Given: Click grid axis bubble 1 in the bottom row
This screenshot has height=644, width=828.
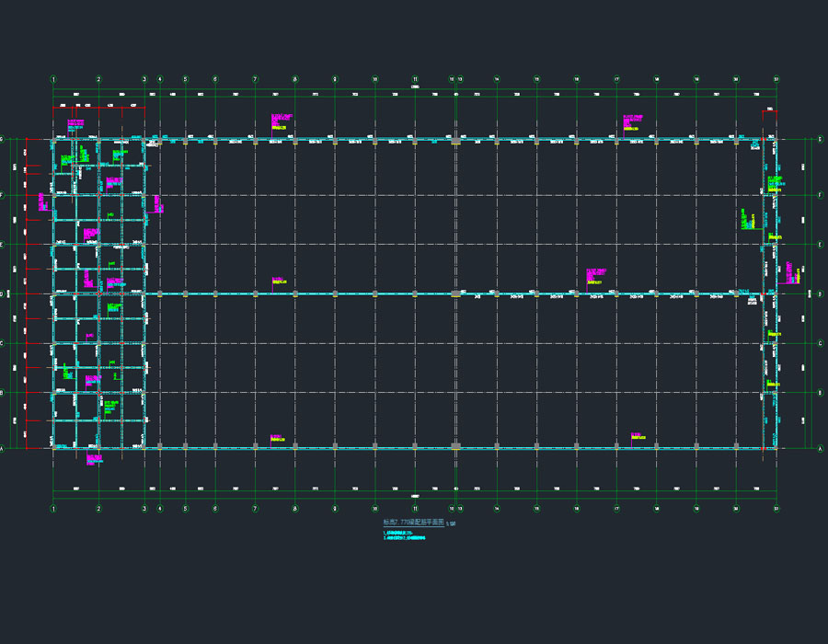Looking at the screenshot, I should pos(53,509).
